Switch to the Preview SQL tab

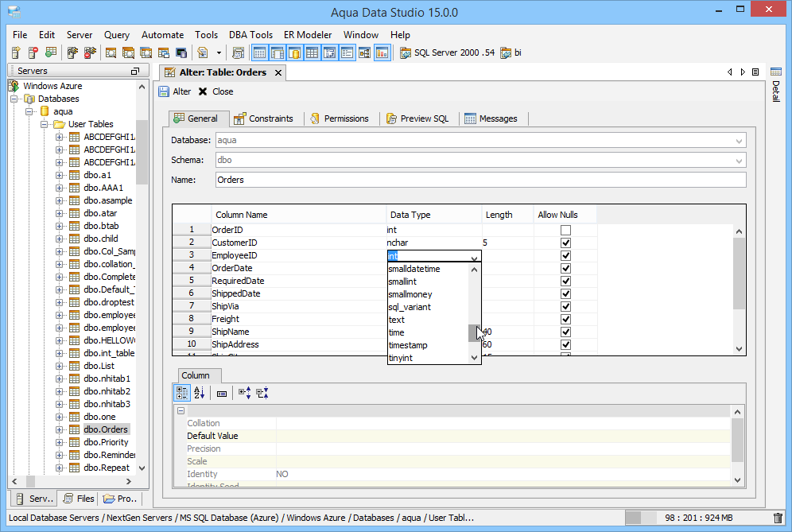[x=417, y=118]
